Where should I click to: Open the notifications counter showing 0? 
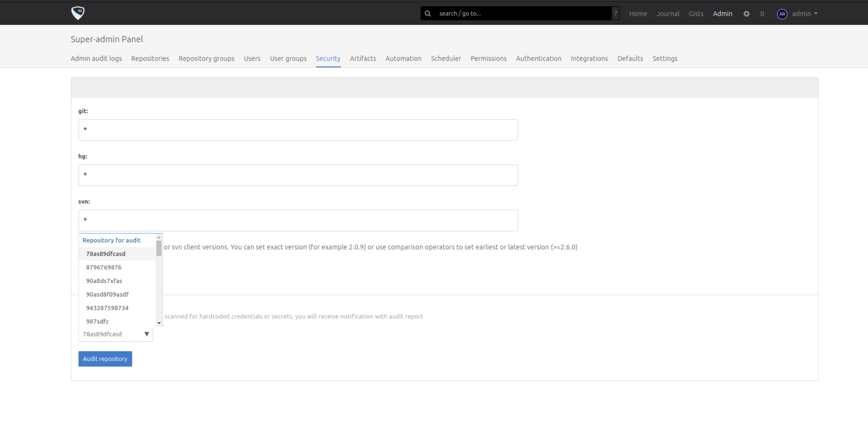(762, 14)
